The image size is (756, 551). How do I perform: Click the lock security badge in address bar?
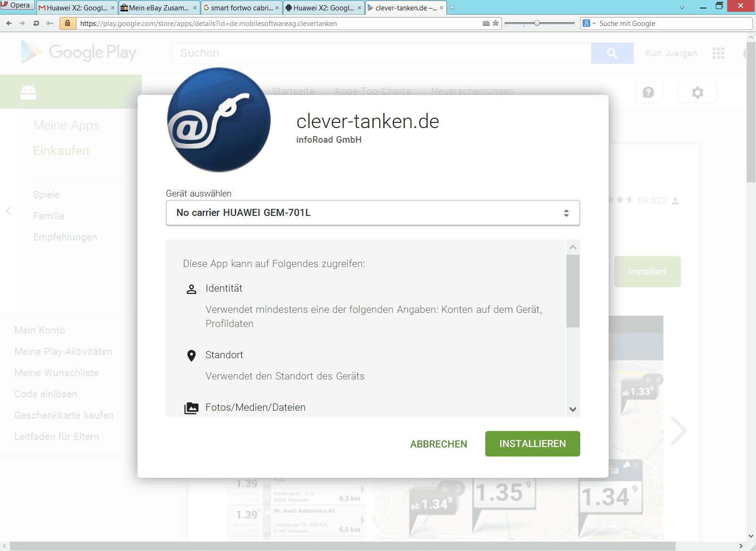[x=68, y=23]
